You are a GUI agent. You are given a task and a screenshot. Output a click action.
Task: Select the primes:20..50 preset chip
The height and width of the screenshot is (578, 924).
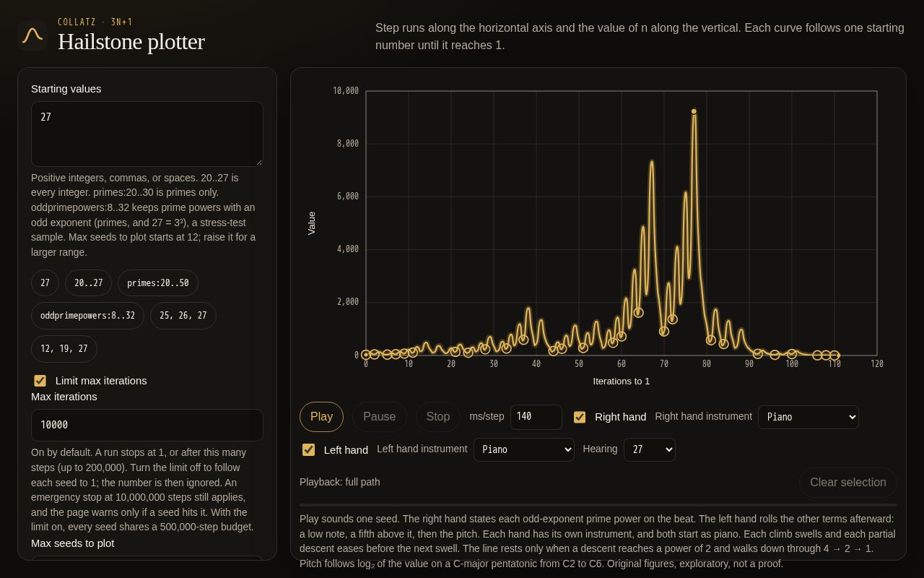157,283
